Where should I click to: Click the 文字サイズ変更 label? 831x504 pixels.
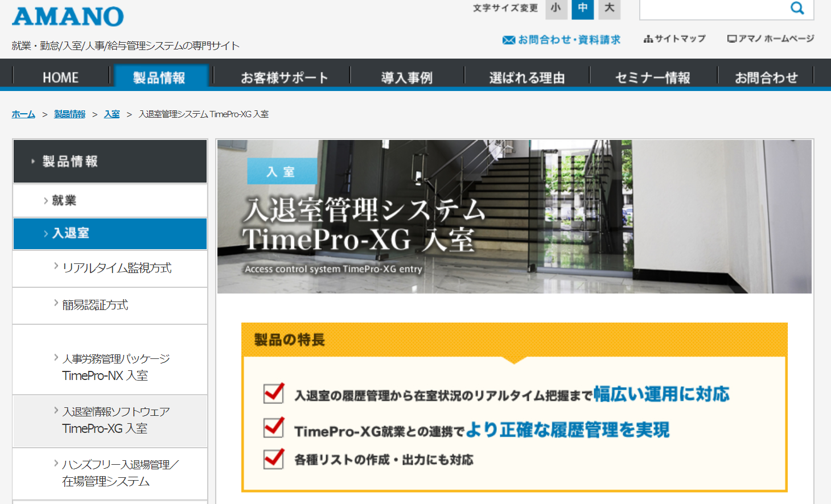click(505, 8)
